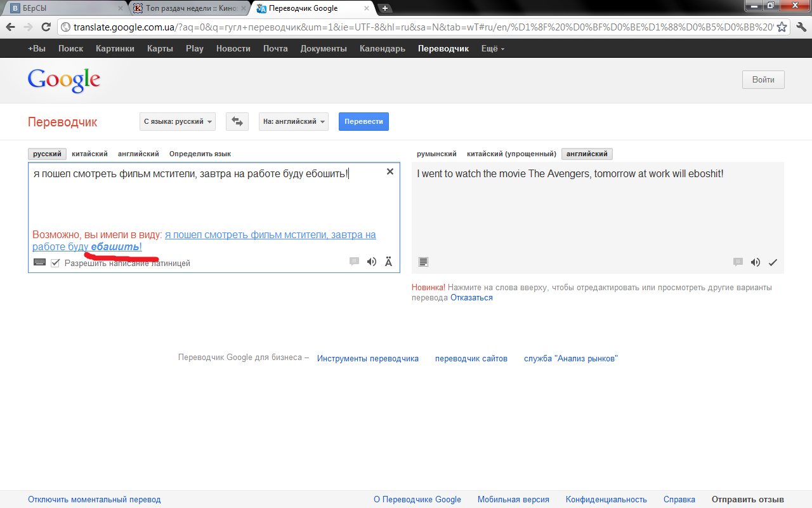Clear the source text with X
The image size is (812, 508).
pyautogui.click(x=390, y=171)
